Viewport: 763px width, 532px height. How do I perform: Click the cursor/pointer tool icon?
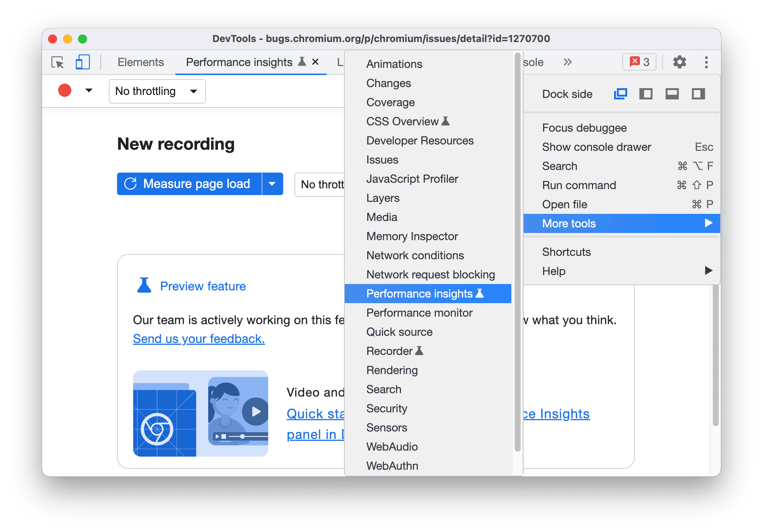pos(57,62)
